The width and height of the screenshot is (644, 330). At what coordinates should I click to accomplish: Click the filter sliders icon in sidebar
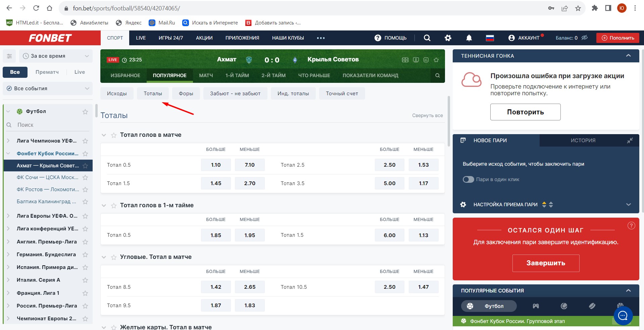9,56
